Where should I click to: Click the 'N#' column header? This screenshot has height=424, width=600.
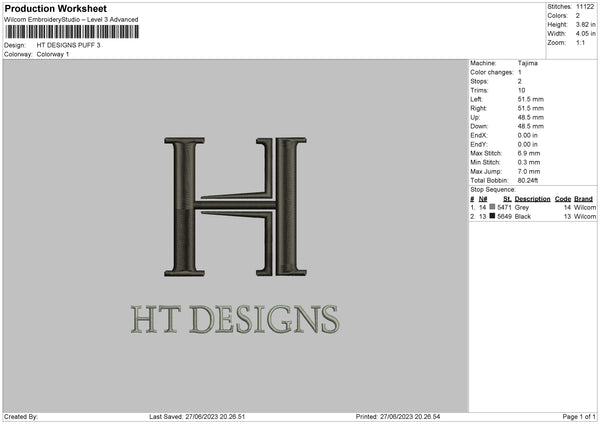tap(483, 199)
